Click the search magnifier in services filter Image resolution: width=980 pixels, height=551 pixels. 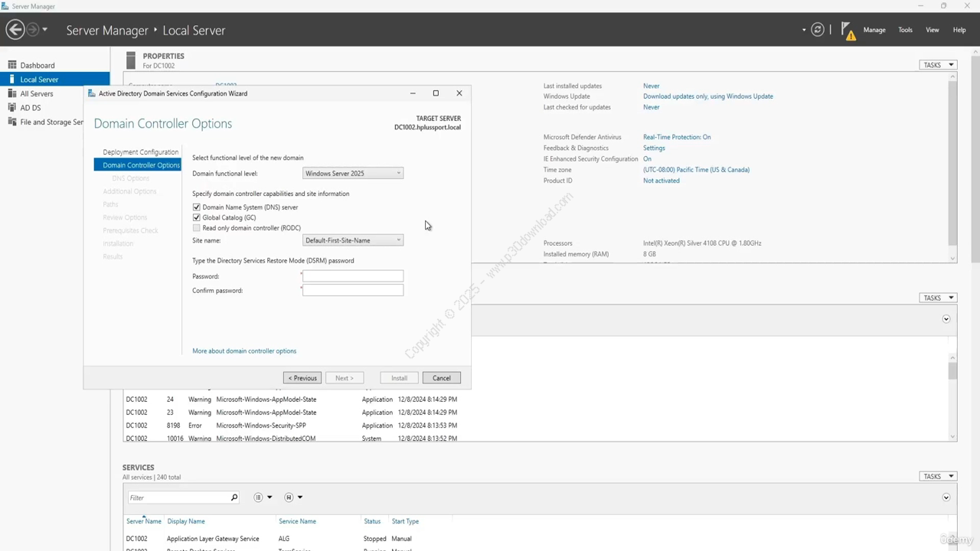(234, 497)
